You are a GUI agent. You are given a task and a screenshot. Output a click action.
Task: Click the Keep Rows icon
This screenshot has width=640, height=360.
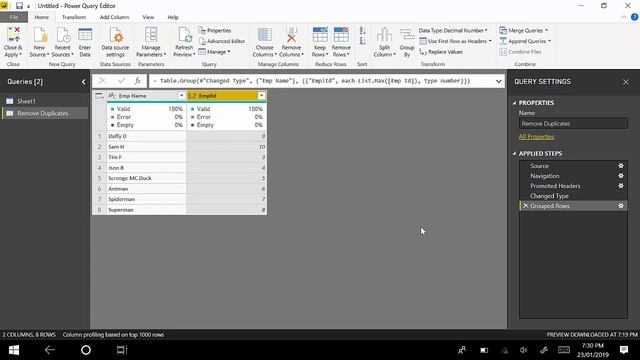coord(320,35)
